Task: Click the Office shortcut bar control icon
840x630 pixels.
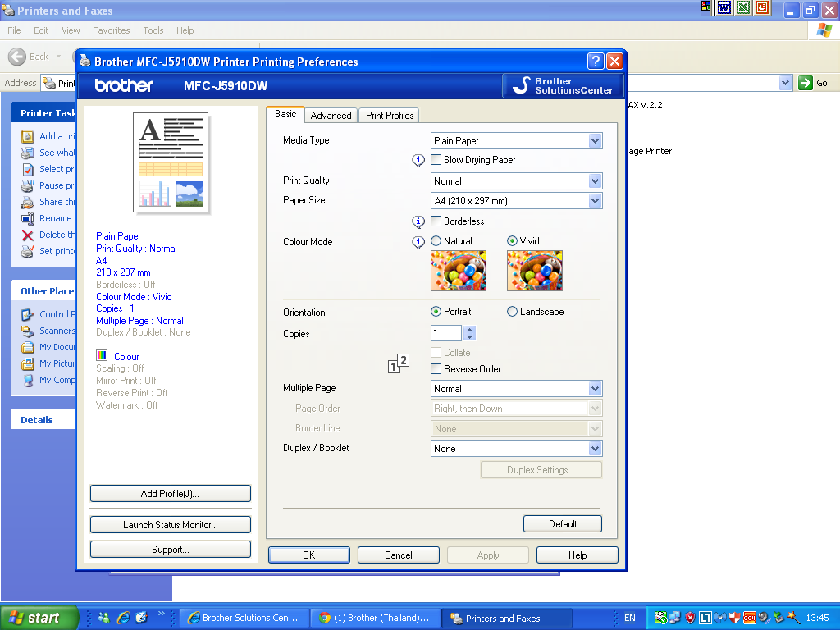Action: point(705,7)
